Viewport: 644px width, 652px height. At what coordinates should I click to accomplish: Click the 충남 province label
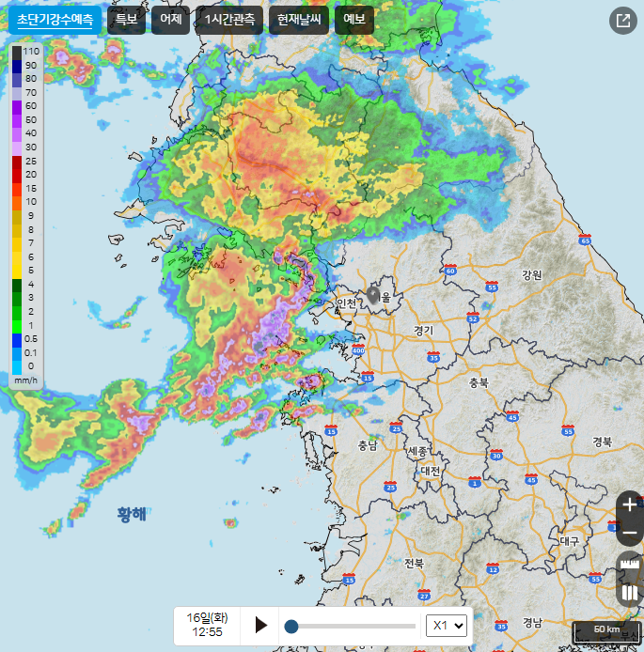pyautogui.click(x=368, y=446)
